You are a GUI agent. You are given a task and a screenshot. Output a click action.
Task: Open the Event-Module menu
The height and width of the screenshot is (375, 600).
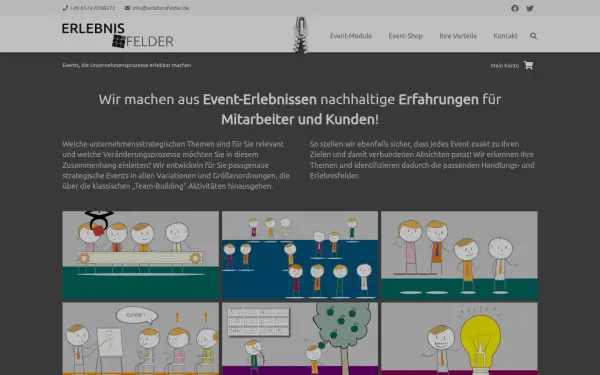point(351,36)
